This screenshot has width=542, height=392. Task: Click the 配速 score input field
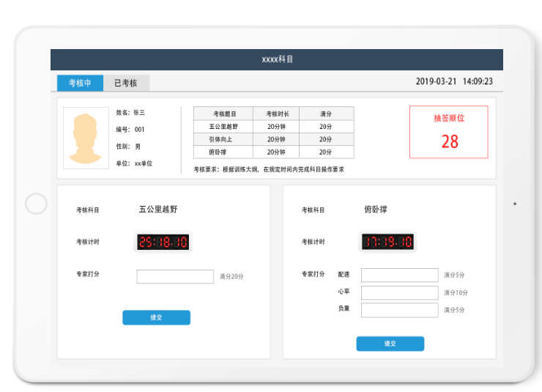[x=399, y=275]
